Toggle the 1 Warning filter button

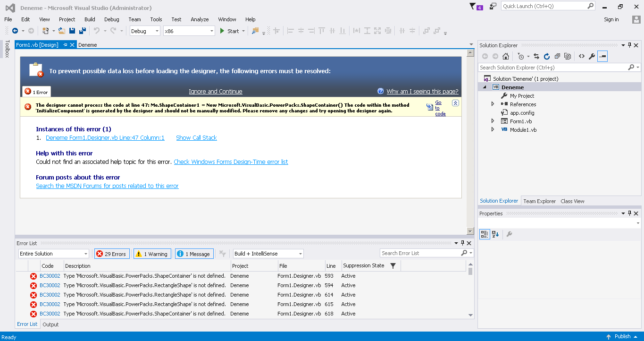(x=152, y=254)
